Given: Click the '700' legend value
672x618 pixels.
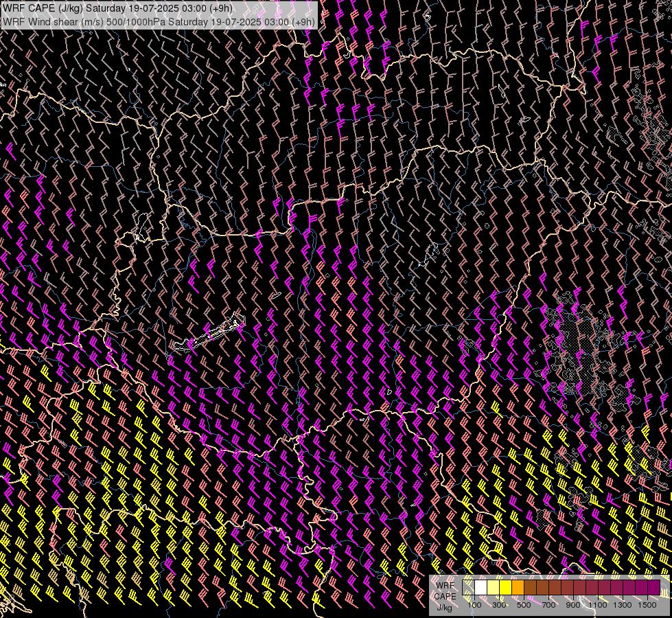Looking at the screenshot, I should [x=548, y=605].
